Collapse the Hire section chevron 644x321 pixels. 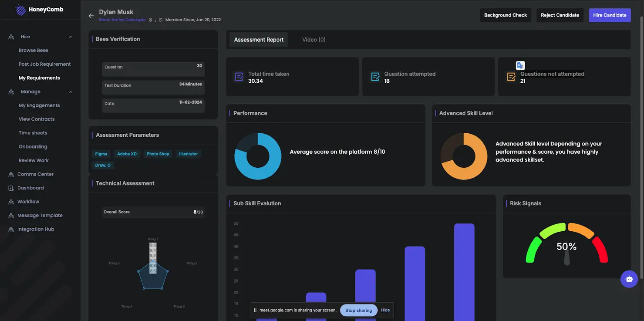coord(71,37)
